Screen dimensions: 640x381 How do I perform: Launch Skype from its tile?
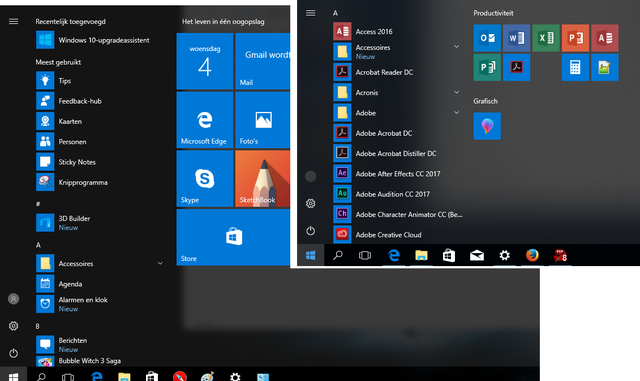coord(205,178)
